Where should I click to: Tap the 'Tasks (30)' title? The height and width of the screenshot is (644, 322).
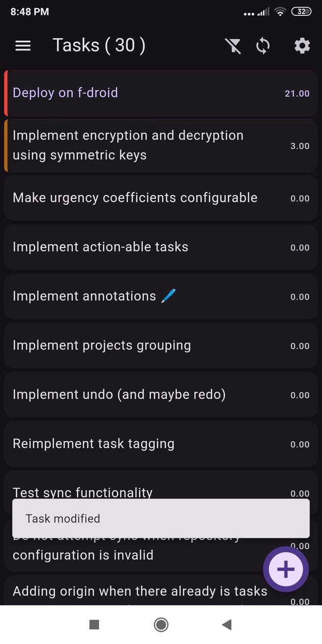tap(99, 45)
